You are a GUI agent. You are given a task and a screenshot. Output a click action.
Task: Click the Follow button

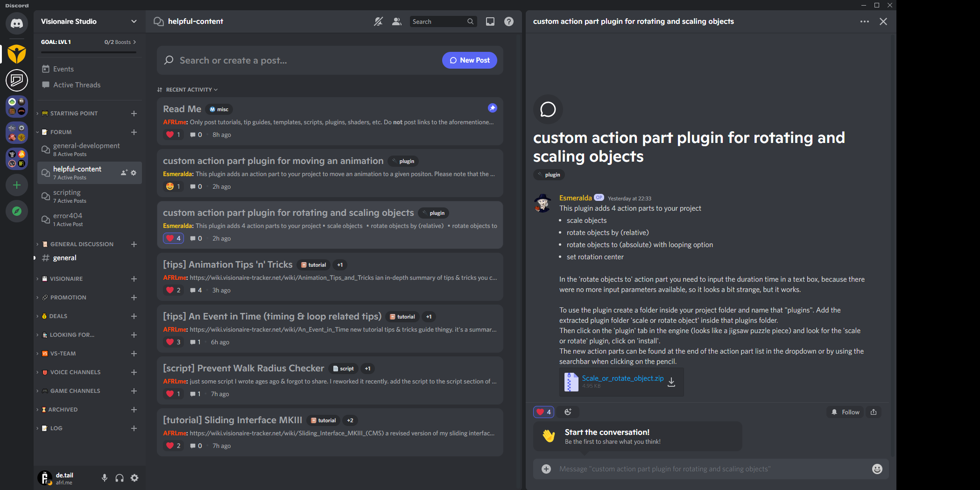[x=846, y=412]
